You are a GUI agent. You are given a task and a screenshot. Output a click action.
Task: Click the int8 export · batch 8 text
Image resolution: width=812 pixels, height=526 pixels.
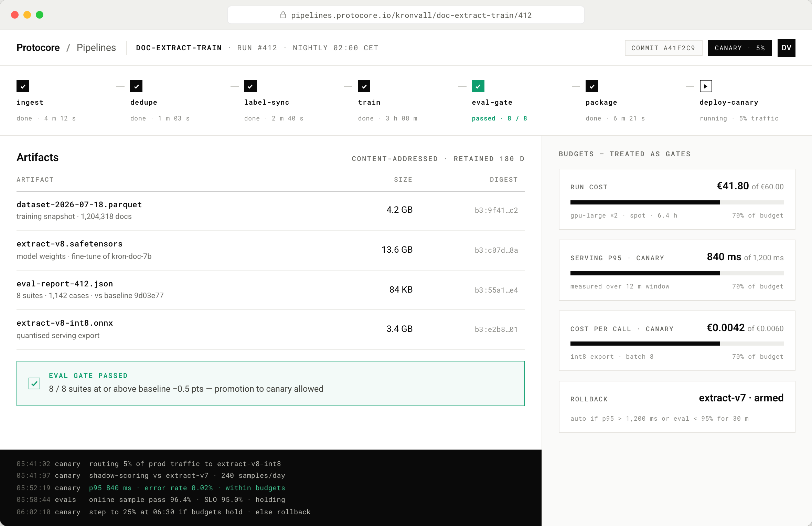click(x=612, y=357)
